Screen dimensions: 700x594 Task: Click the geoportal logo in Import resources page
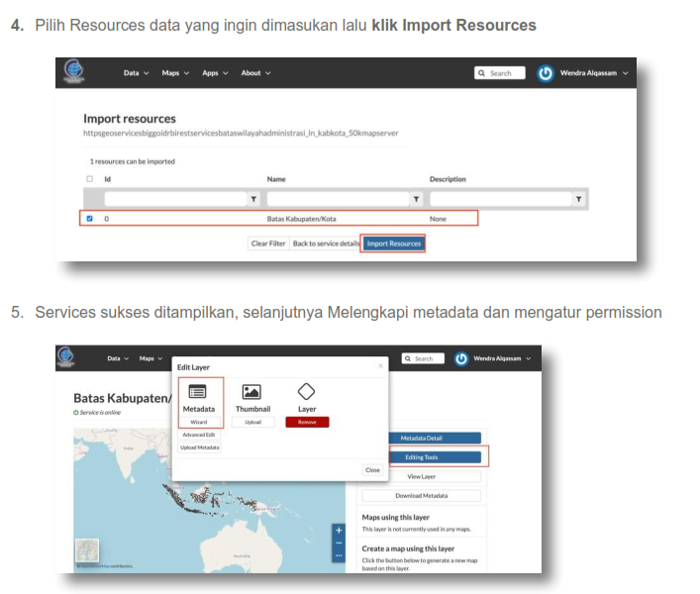[73, 72]
